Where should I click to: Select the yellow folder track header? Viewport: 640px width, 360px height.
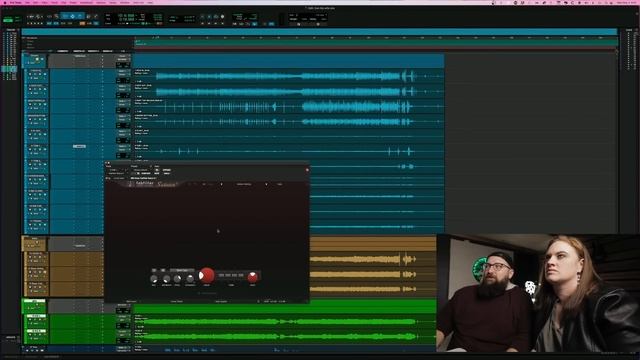[x=35, y=244]
